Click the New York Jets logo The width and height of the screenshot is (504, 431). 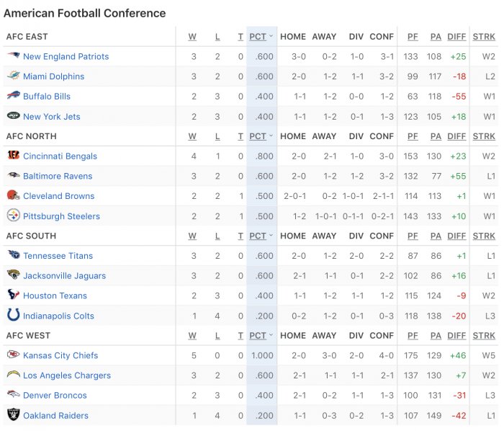pos(14,115)
